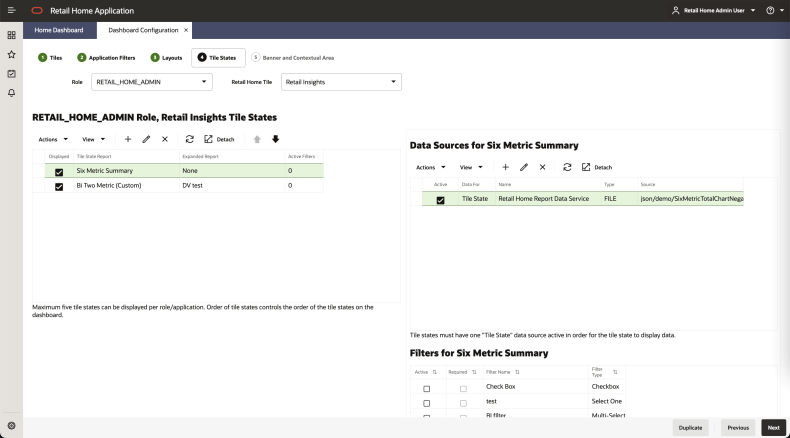The height and width of the screenshot is (438, 790).
Task: Open the Tasks sidebar icon
Action: click(x=12, y=74)
